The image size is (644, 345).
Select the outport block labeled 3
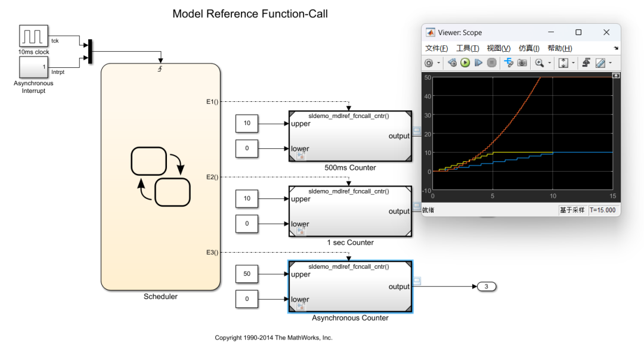click(x=487, y=287)
